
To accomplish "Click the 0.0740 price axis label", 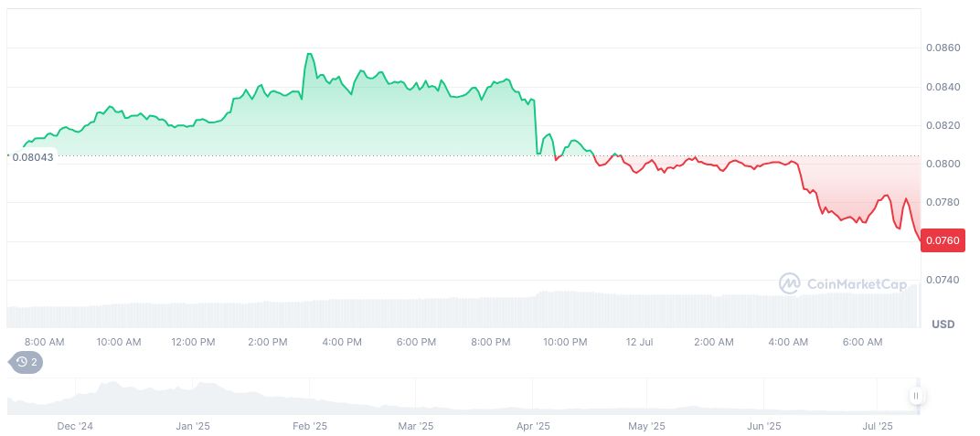I will 942,280.
